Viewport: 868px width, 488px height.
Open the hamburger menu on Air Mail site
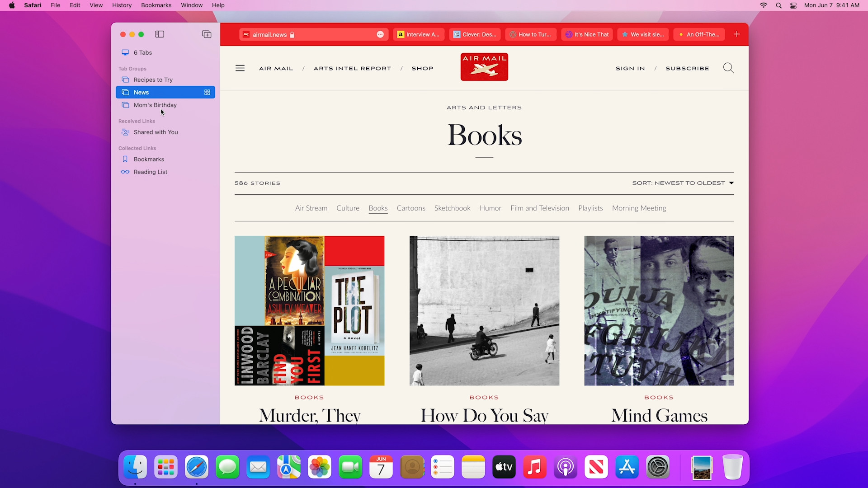click(240, 68)
